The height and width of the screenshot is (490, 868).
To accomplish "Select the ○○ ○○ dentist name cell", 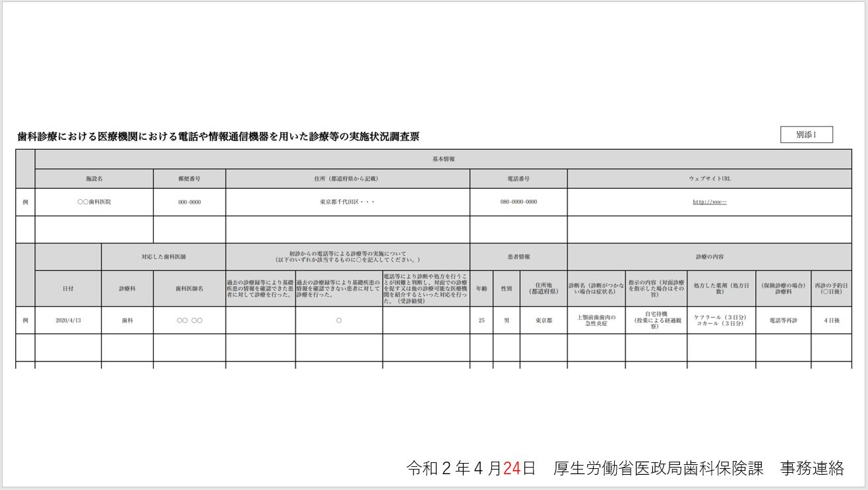I will (x=189, y=320).
